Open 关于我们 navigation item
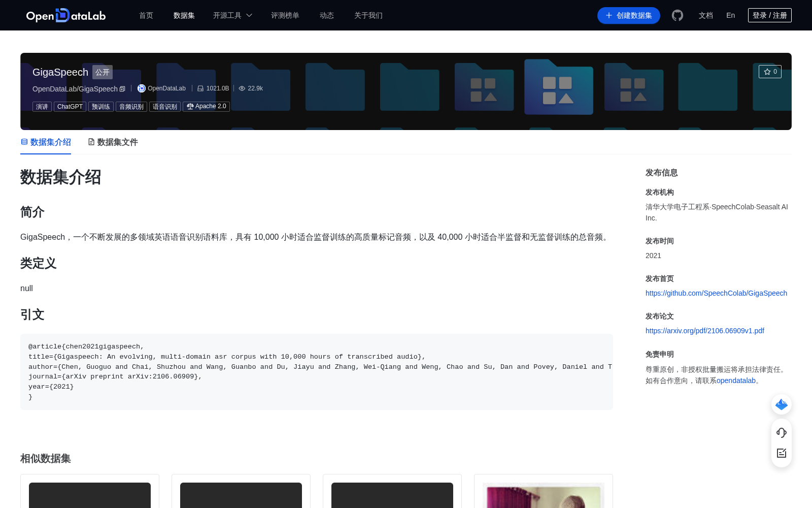Screen dimensions: 812x508 (368, 16)
